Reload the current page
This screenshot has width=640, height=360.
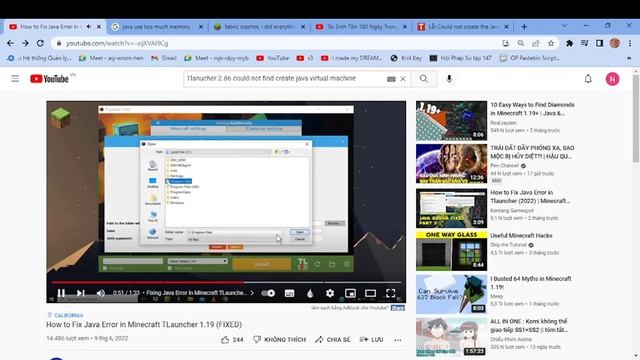(x=40, y=43)
